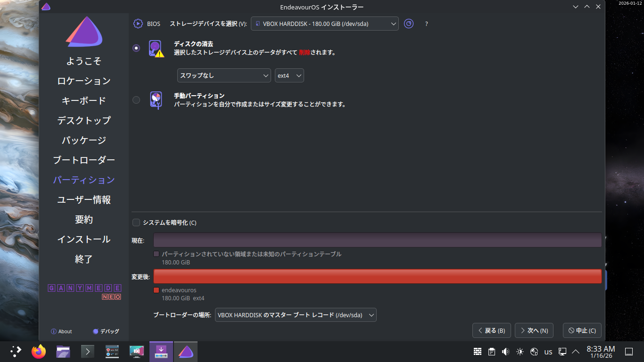Viewport: 644px width, 362px height.
Task: Open the application launcher on the taskbar
Action: [x=16, y=351]
